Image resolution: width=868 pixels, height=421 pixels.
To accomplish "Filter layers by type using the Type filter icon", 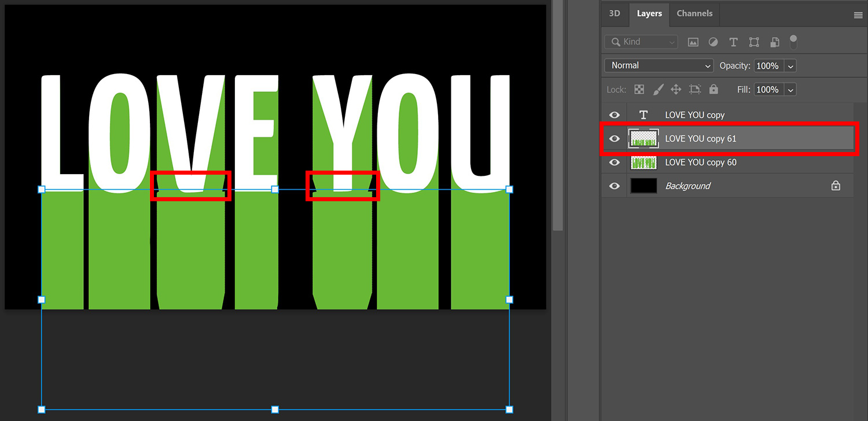I will click(x=733, y=42).
